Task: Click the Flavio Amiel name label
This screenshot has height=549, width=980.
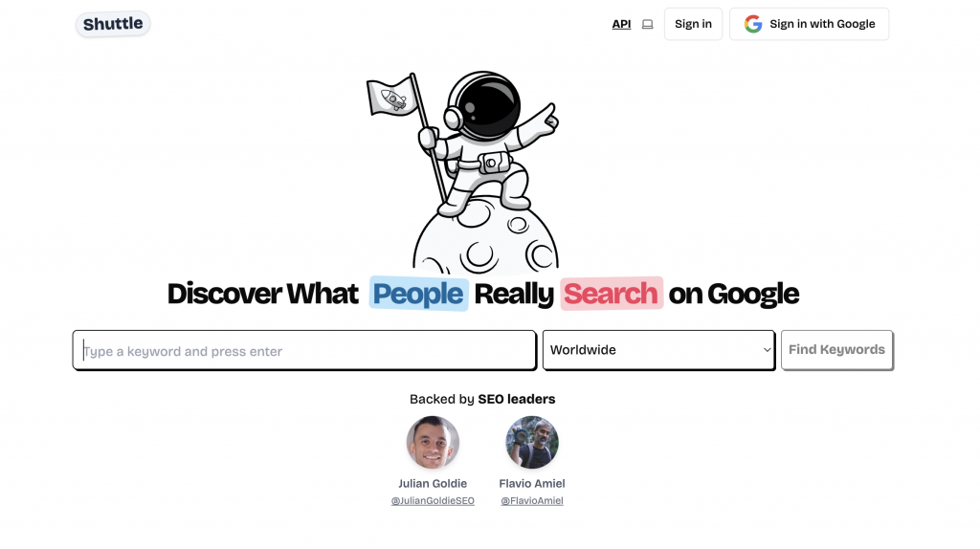Action: tap(532, 483)
